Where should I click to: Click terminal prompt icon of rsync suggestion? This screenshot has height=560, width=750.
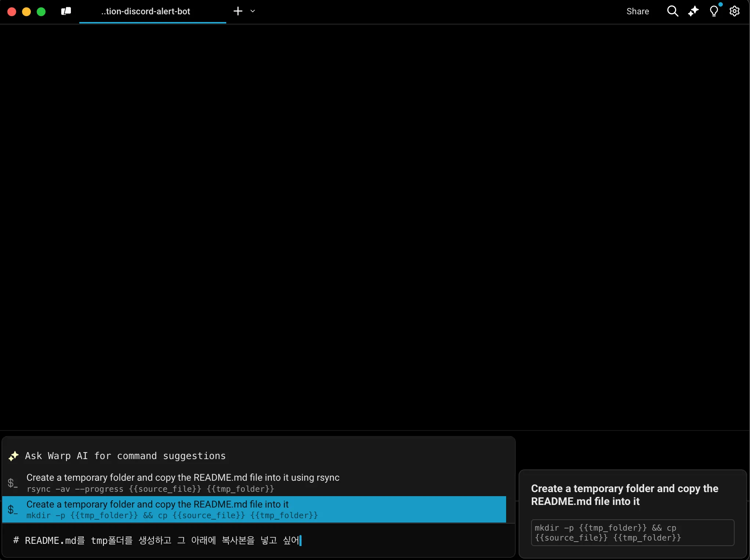(x=12, y=483)
